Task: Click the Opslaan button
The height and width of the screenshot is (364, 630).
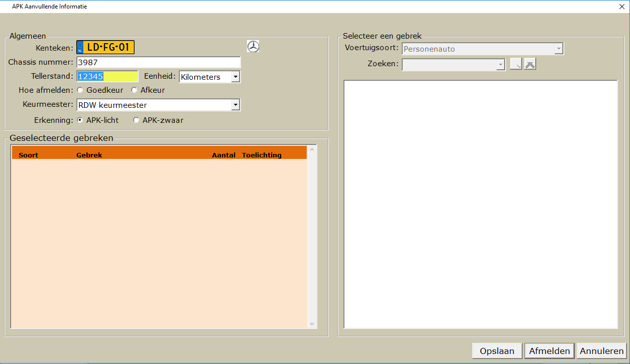Action: (x=497, y=351)
